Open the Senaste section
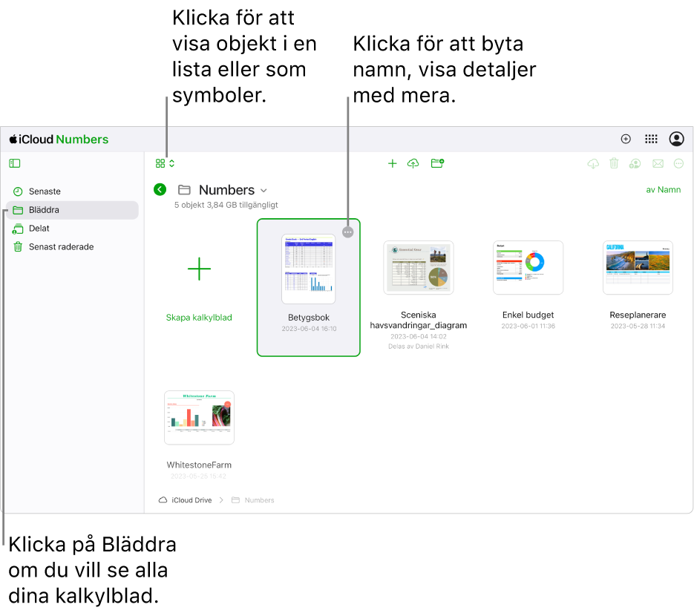Viewport: 694px width, 616px height. point(72,191)
